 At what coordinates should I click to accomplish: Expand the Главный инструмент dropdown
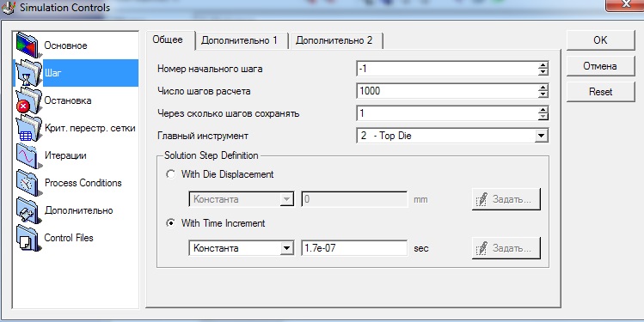[x=542, y=136]
